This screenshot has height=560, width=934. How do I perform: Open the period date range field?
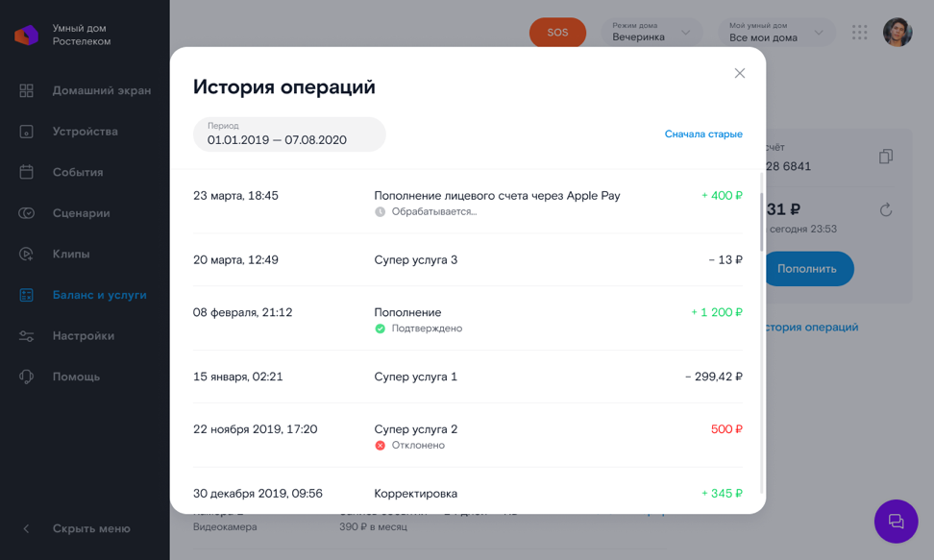(x=289, y=134)
